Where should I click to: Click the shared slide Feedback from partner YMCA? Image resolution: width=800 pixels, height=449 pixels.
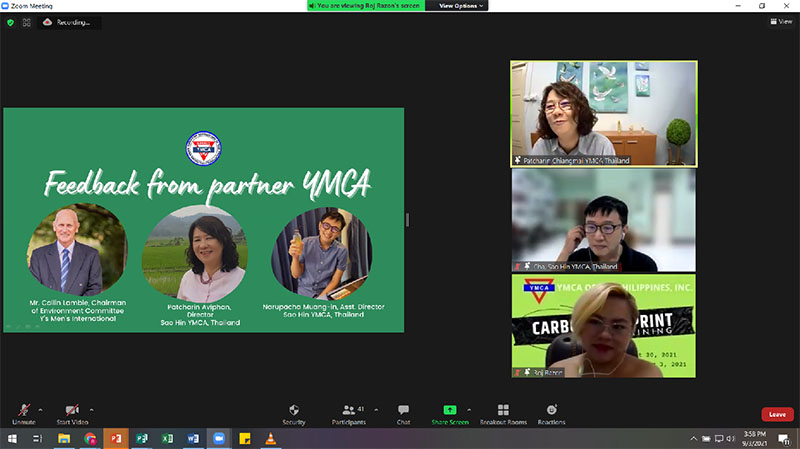click(x=204, y=220)
